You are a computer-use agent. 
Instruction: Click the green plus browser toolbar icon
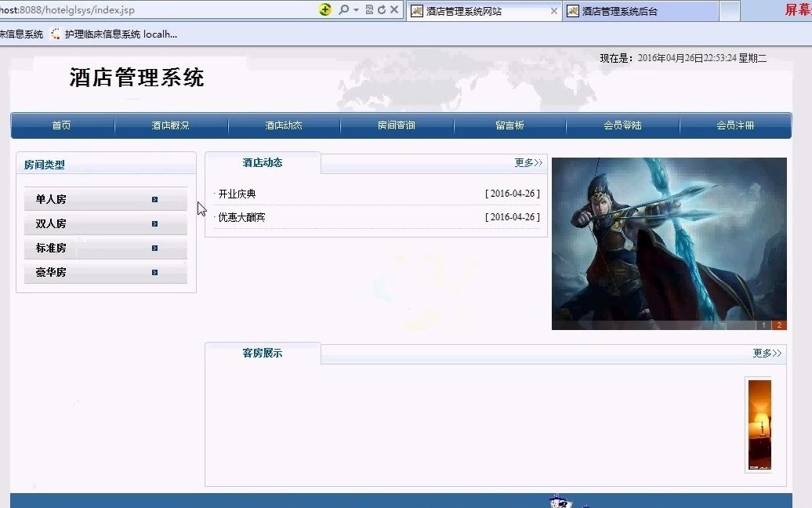point(324,9)
